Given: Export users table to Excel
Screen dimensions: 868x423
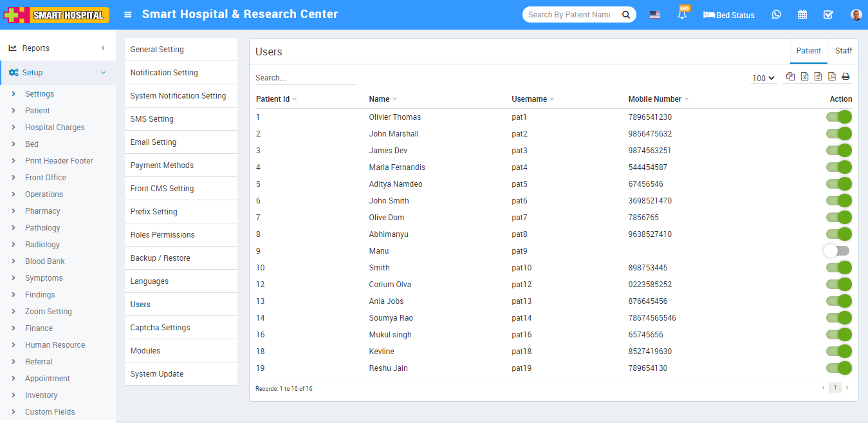Looking at the screenshot, I should [x=804, y=77].
